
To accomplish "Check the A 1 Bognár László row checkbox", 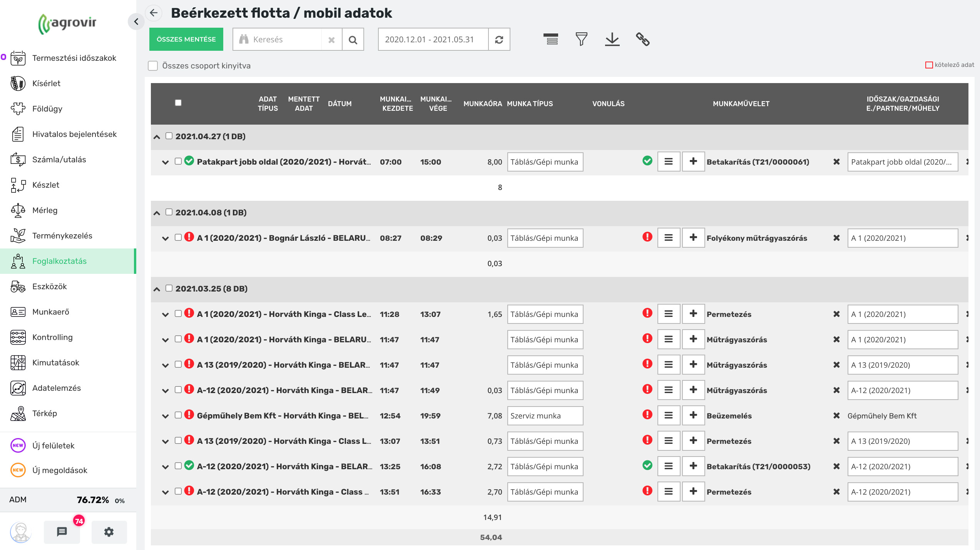I will pyautogui.click(x=178, y=237).
